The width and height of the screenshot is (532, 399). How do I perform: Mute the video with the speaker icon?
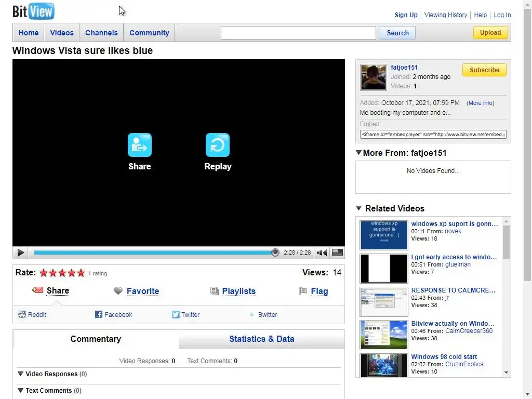click(322, 252)
